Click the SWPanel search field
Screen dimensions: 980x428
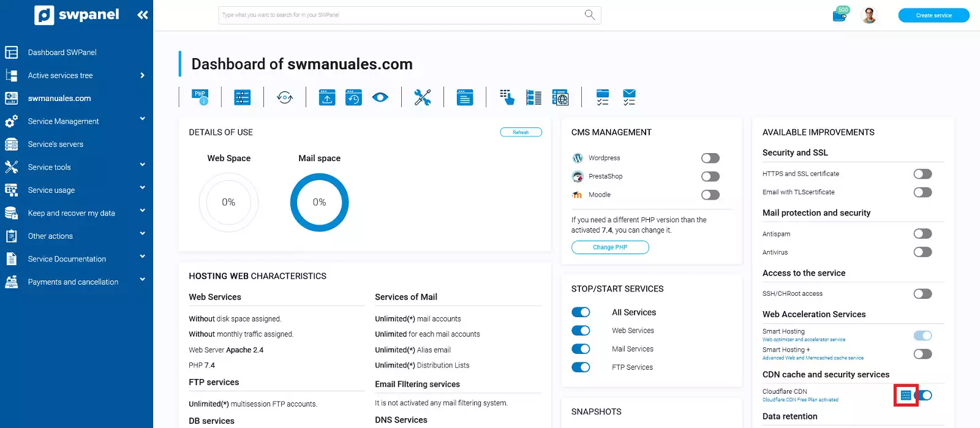point(401,15)
